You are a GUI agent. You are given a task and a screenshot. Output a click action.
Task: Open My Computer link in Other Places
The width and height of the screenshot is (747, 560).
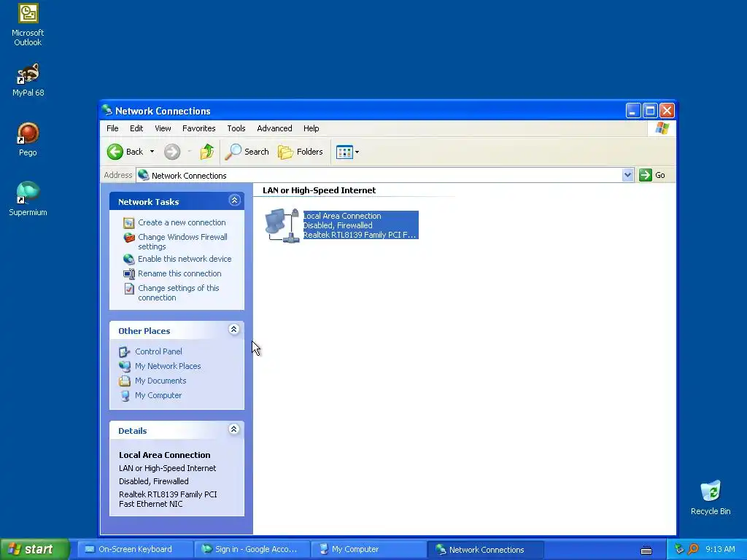(x=158, y=396)
